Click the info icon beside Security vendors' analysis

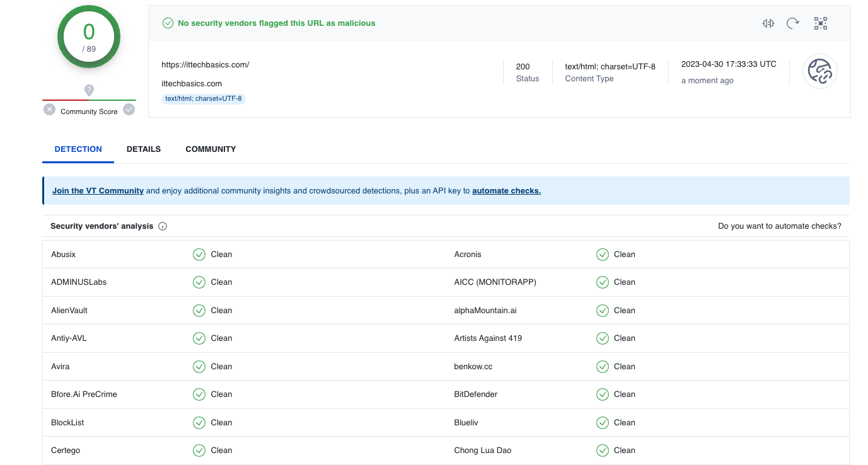[x=163, y=226]
